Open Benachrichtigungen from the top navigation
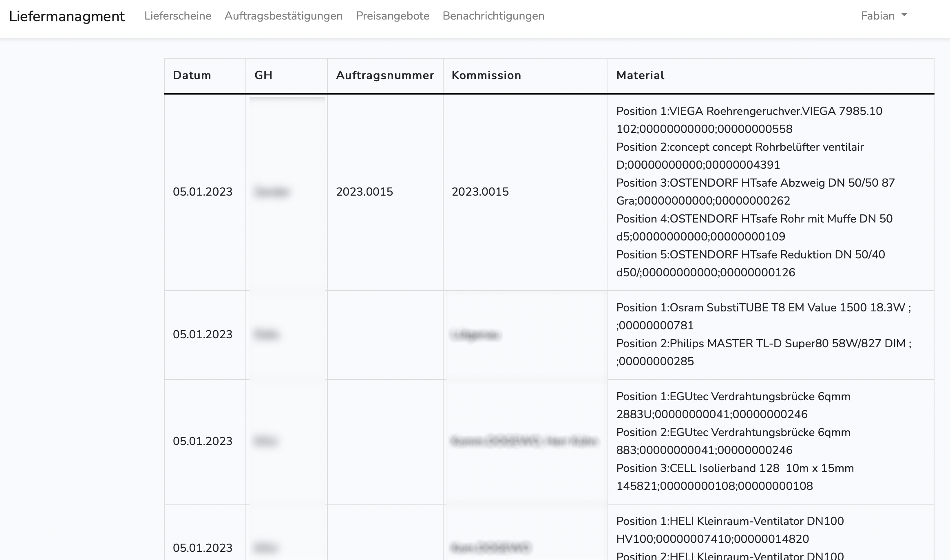Screen dimensions: 950x560 493,16
